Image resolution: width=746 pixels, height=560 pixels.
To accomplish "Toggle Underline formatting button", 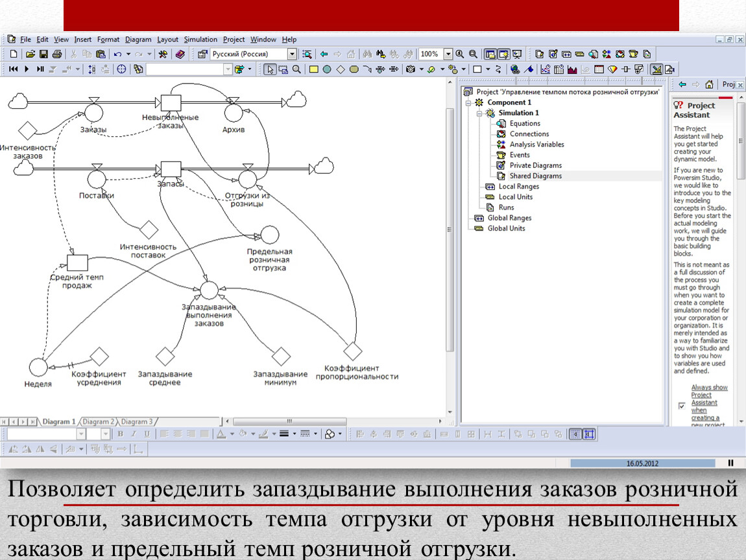I will (147, 434).
